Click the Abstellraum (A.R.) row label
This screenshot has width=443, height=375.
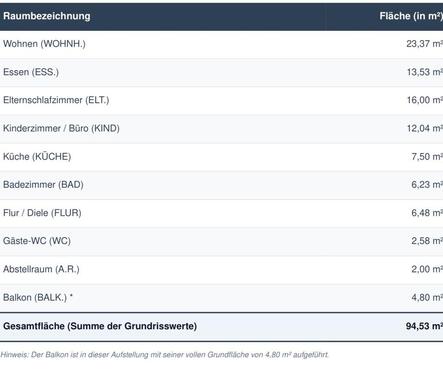(x=41, y=269)
